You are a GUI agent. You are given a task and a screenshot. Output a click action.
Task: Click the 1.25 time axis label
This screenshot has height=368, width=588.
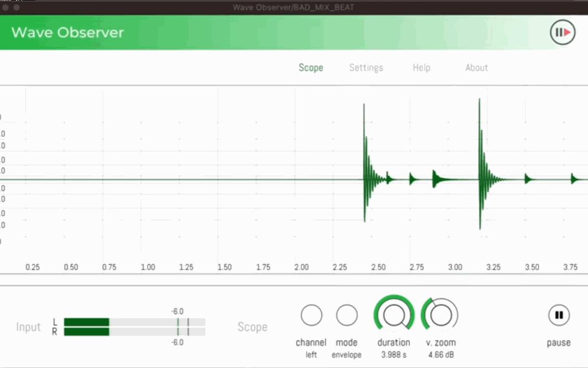tap(186, 267)
